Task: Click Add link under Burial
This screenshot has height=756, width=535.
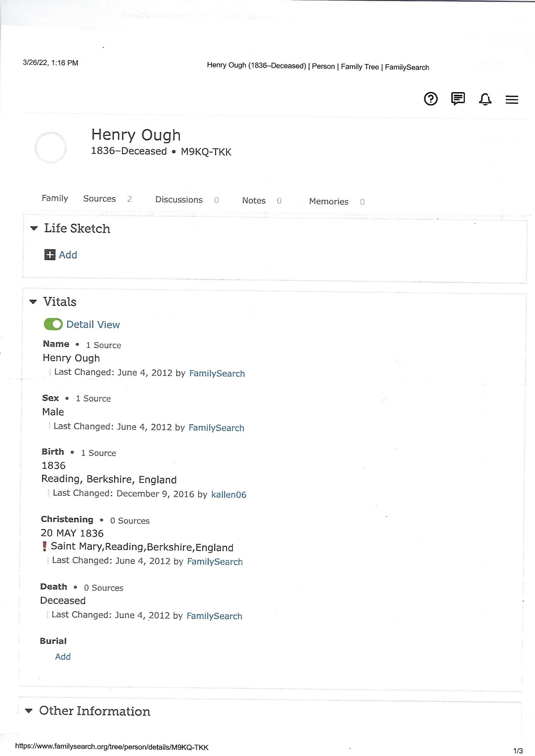Action: click(x=63, y=656)
